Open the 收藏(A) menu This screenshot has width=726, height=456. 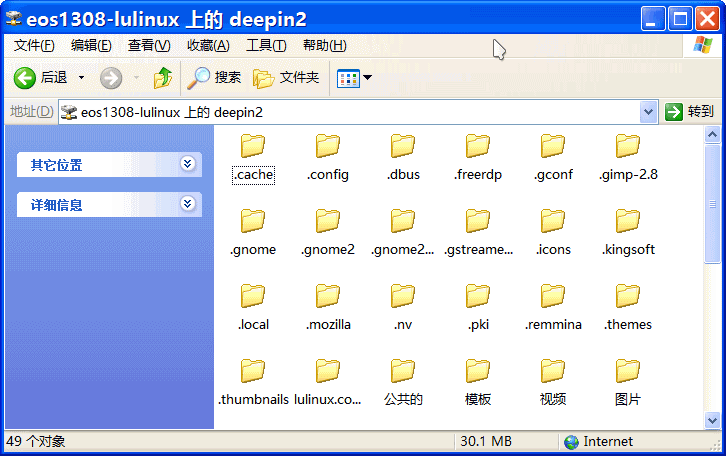[x=208, y=45]
